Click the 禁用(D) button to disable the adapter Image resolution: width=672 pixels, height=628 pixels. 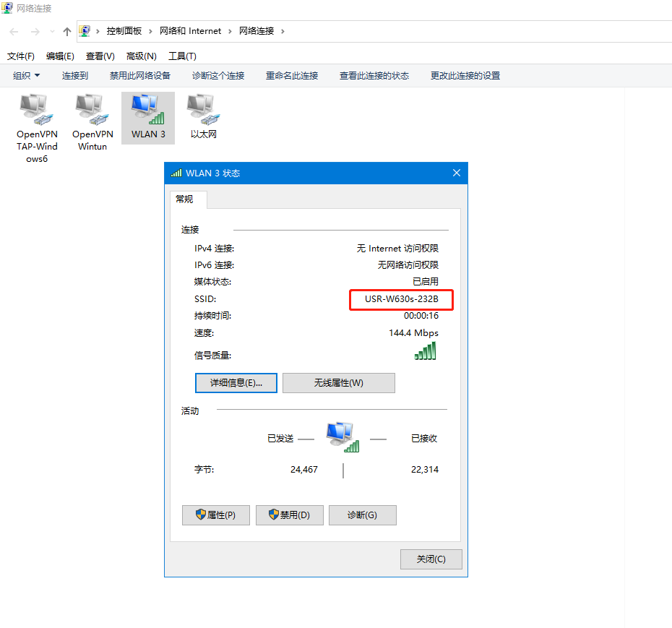tap(289, 515)
